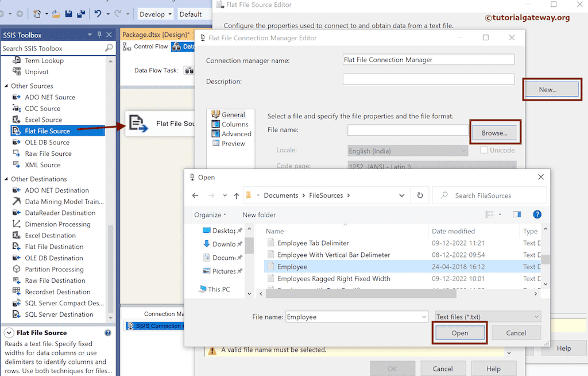Click the search magnifier in SSIS Toolbox
The width and height of the screenshot is (588, 376).
coord(109,48)
